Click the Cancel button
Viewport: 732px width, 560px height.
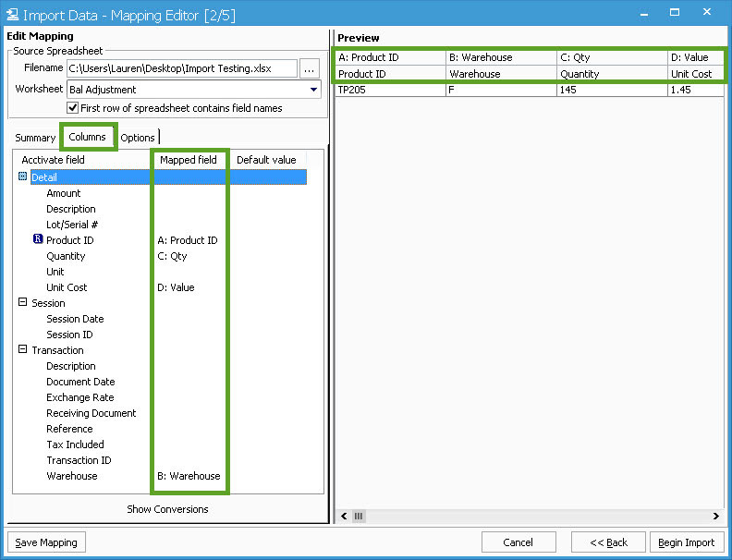518,542
